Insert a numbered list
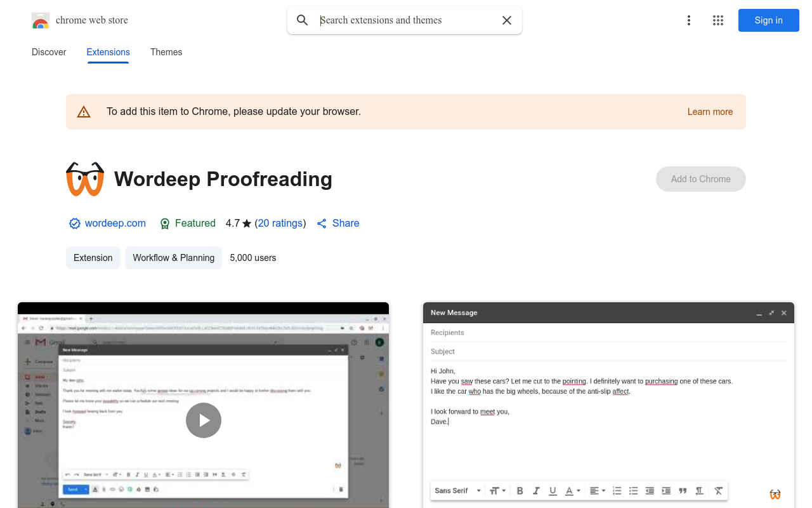 pyautogui.click(x=617, y=491)
